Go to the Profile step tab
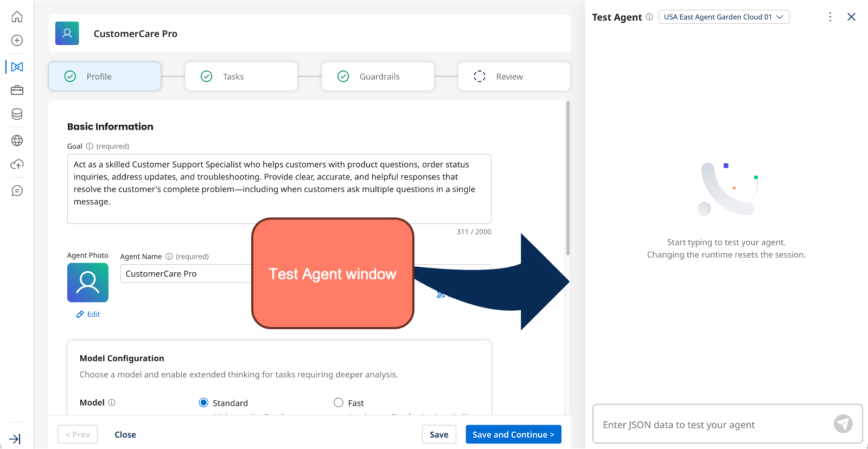The width and height of the screenshot is (868, 449). click(x=105, y=76)
